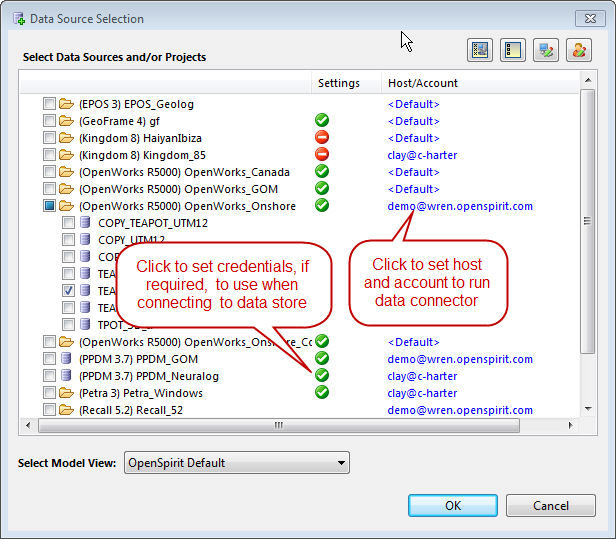Click green check settings icon for GeoFrame gf

coord(322,120)
